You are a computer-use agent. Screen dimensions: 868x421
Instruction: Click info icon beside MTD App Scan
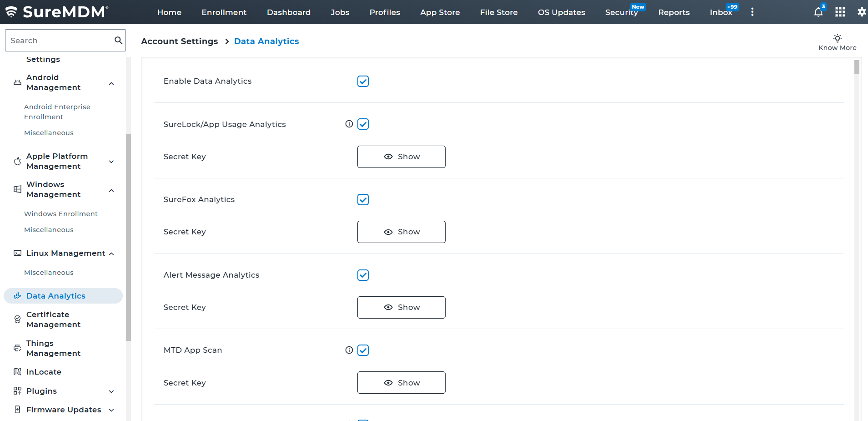click(x=349, y=350)
